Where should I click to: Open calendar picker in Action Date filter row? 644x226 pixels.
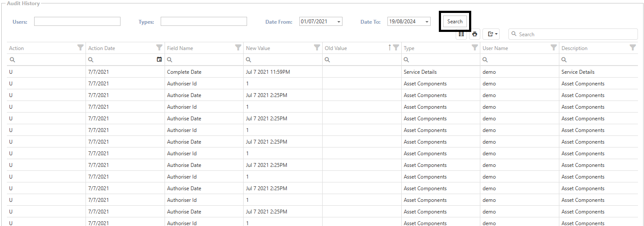tap(159, 60)
